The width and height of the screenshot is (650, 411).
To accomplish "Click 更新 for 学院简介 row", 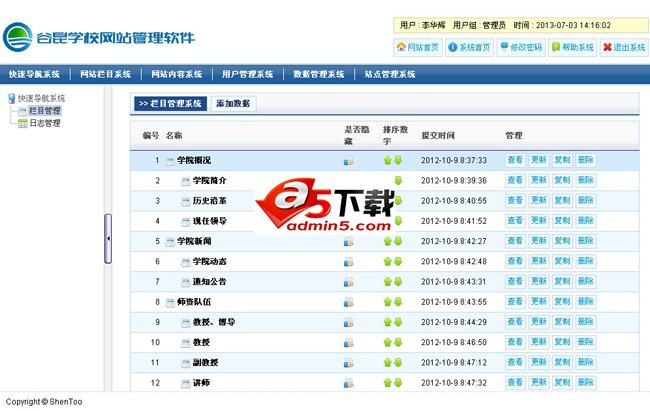I will (x=539, y=180).
